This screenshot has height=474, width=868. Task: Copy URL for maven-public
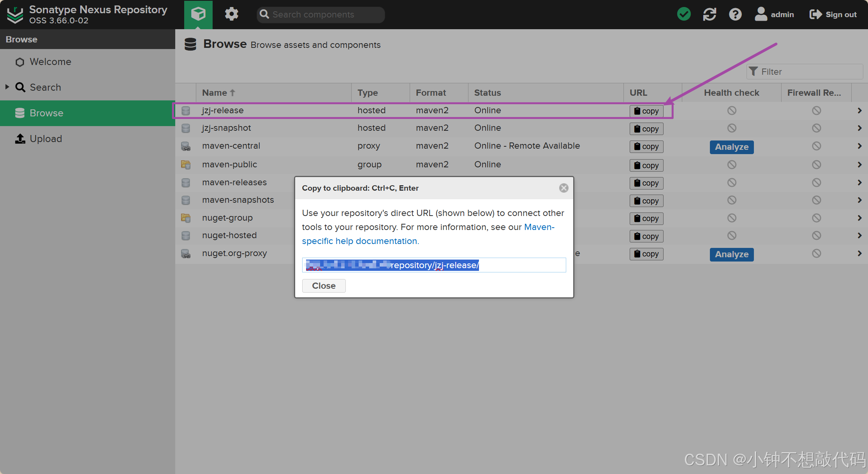[x=646, y=165]
